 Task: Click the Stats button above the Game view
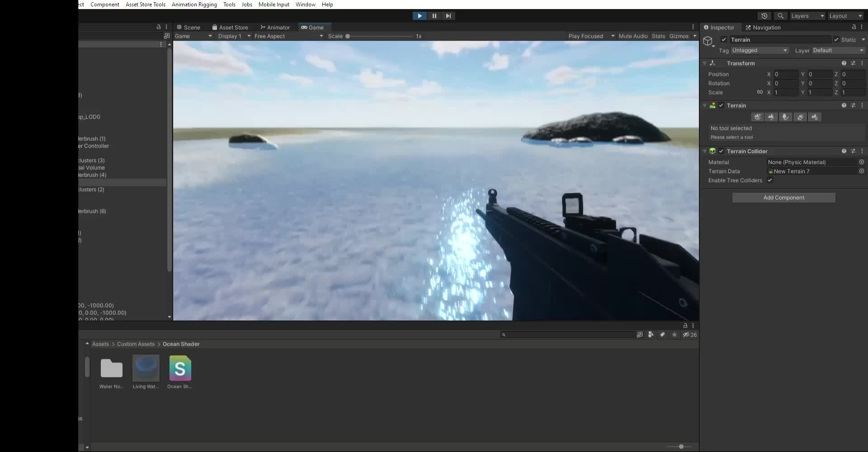point(658,36)
